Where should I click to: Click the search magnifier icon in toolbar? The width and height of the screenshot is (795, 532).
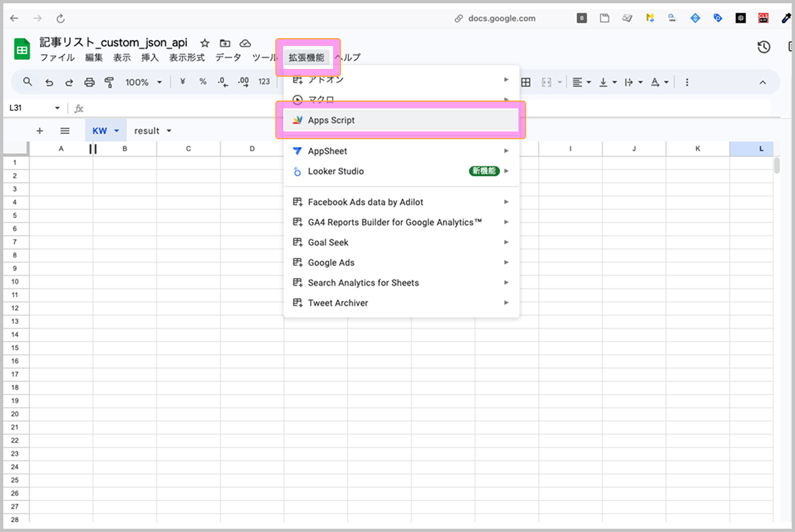pyautogui.click(x=28, y=82)
